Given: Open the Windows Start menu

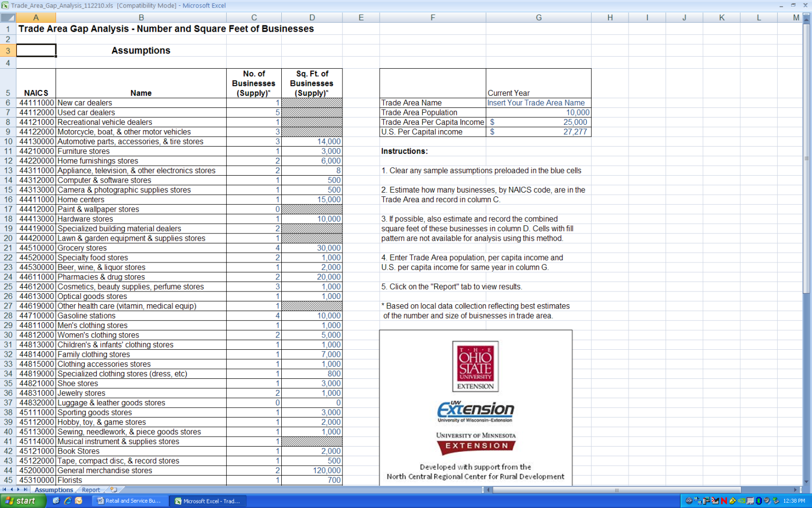Looking at the screenshot, I should tap(21, 501).
